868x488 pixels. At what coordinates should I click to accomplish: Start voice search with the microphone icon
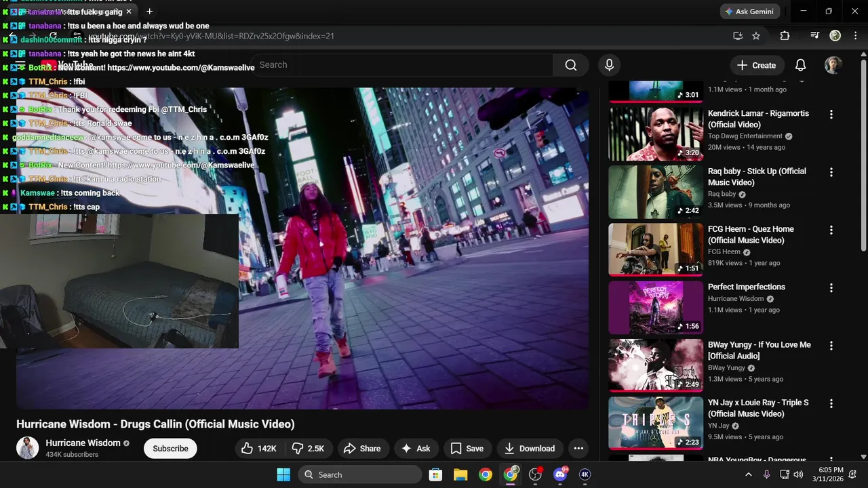(609, 65)
